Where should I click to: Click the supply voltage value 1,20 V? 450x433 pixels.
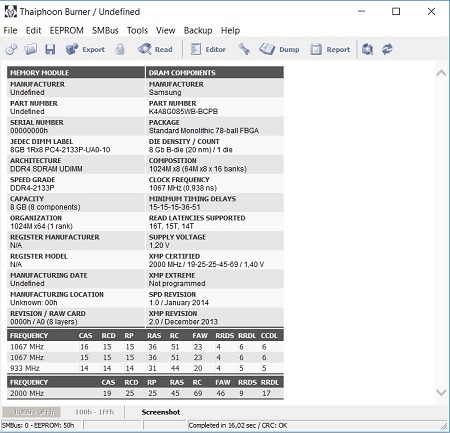pyautogui.click(x=159, y=245)
